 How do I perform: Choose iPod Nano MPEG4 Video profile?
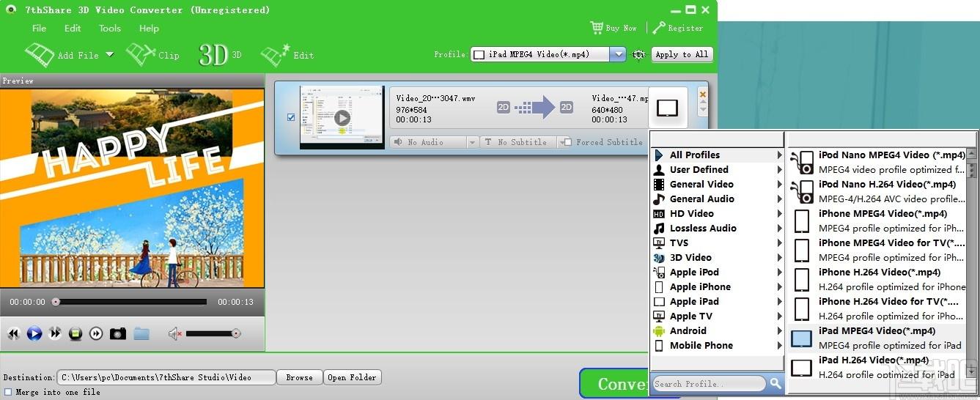[x=878, y=162]
